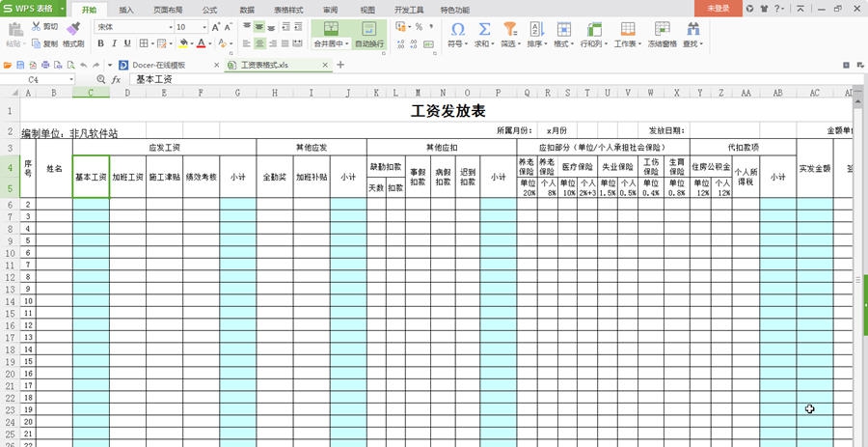The width and height of the screenshot is (868, 447).
Task: Click the undo arrow in quick toolbar
Action: coord(84,66)
